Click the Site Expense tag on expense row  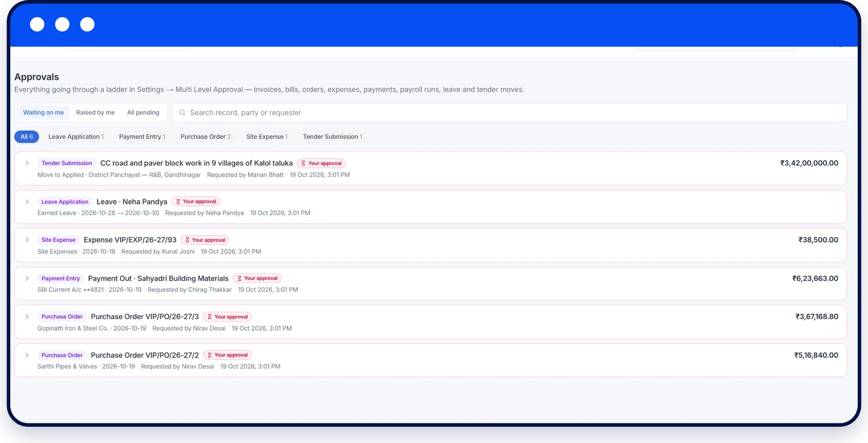tap(59, 240)
